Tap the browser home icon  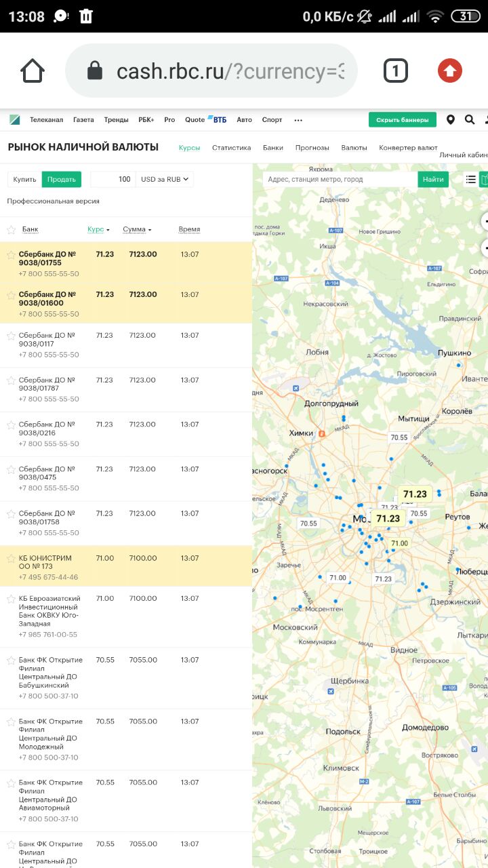pyautogui.click(x=33, y=71)
